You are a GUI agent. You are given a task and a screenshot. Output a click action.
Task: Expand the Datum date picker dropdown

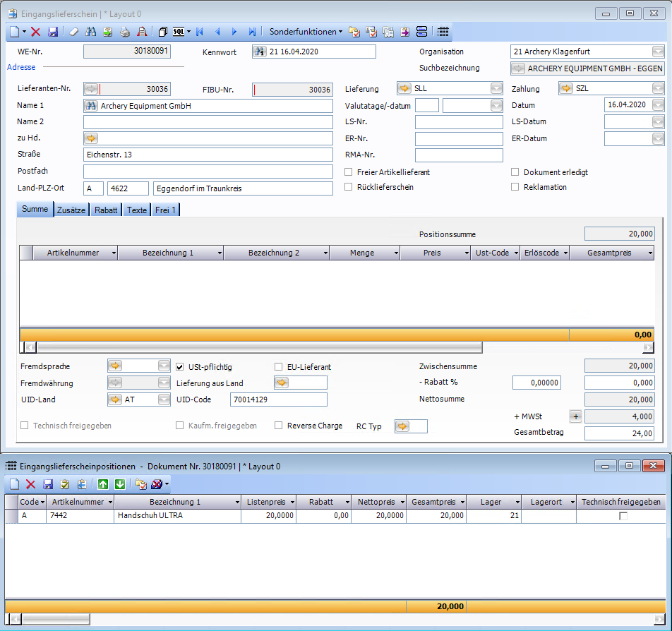tap(658, 105)
